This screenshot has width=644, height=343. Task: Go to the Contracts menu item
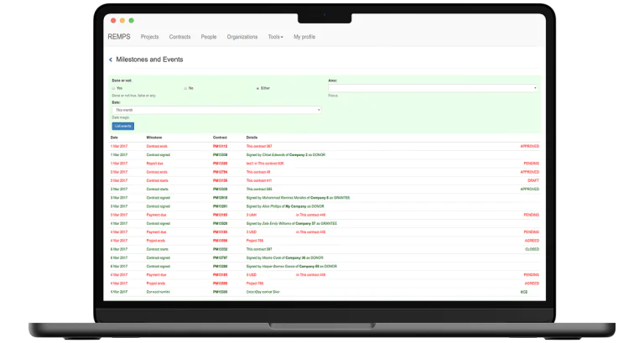point(180,37)
